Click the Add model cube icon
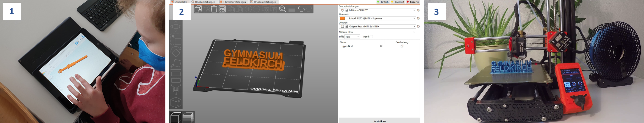The width and height of the screenshot is (644, 123). (198, 9)
